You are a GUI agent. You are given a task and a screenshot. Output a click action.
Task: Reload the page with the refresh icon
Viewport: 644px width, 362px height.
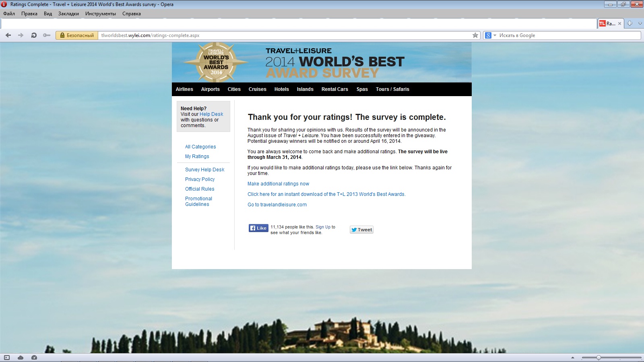pyautogui.click(x=34, y=35)
